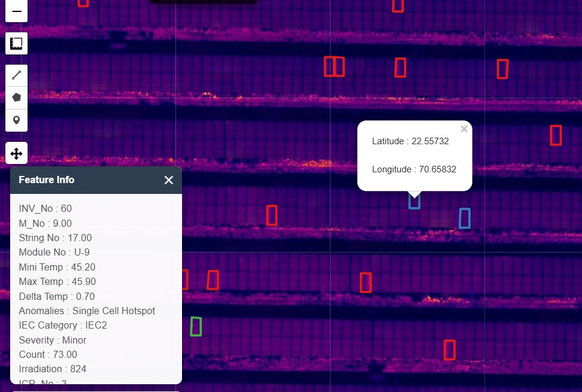The height and width of the screenshot is (392, 582).
Task: Click the double red anomaly near top center
Action: (x=334, y=67)
